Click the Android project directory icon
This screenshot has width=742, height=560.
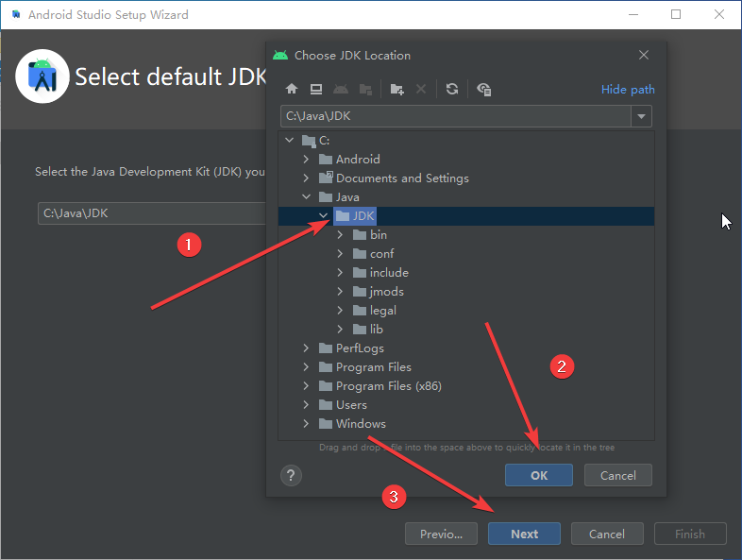pyautogui.click(x=341, y=89)
